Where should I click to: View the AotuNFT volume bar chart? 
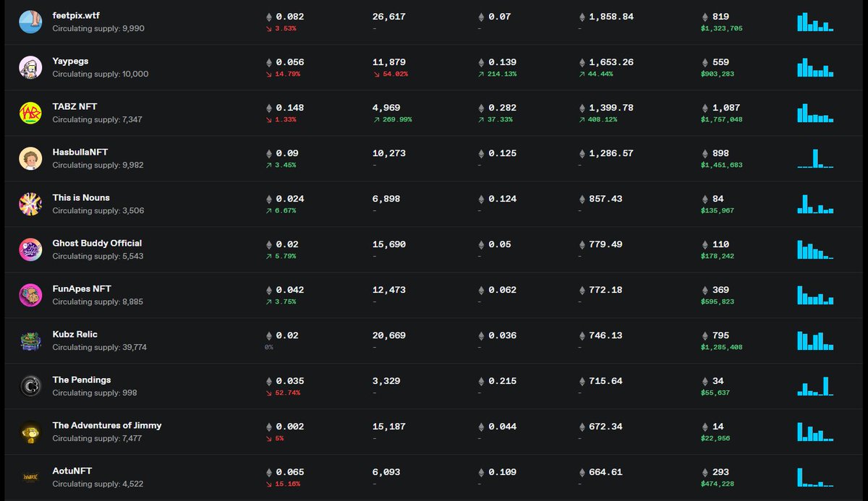point(815,478)
